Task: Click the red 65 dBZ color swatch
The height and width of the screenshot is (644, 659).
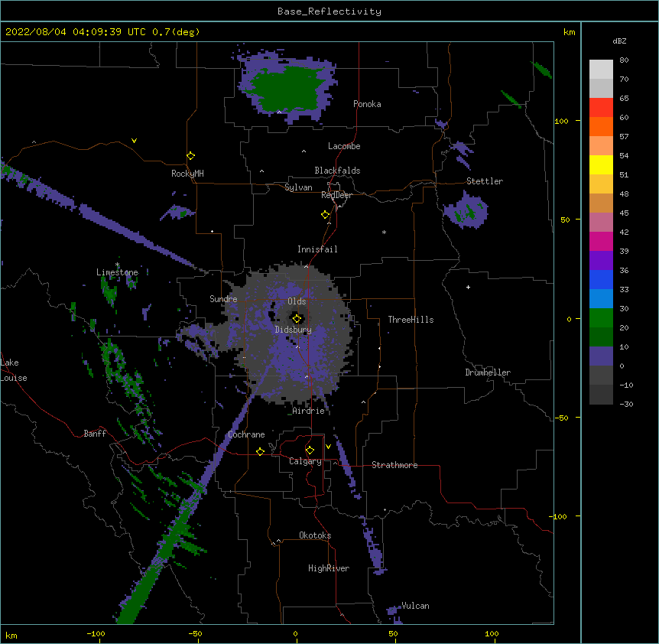Action: (601, 107)
